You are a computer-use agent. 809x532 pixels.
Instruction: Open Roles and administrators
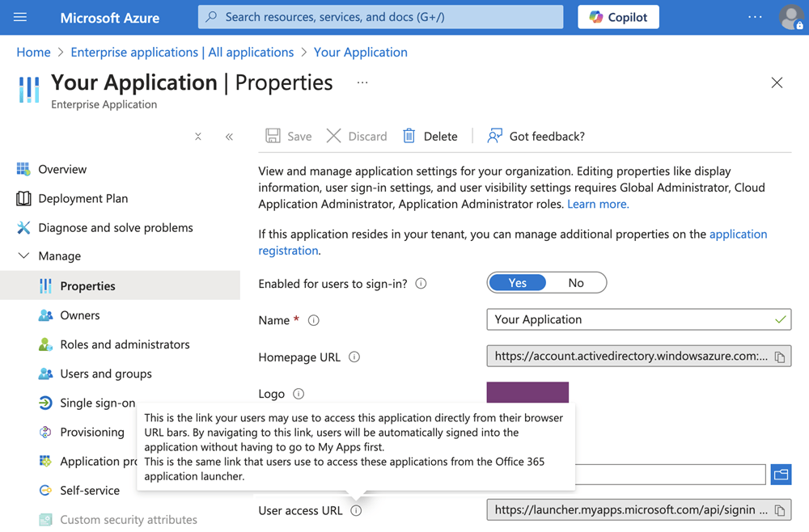[125, 344]
